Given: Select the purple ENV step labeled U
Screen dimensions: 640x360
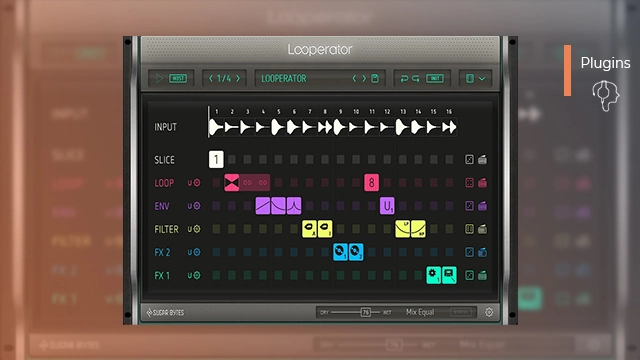Looking at the screenshot, I should click(387, 206).
